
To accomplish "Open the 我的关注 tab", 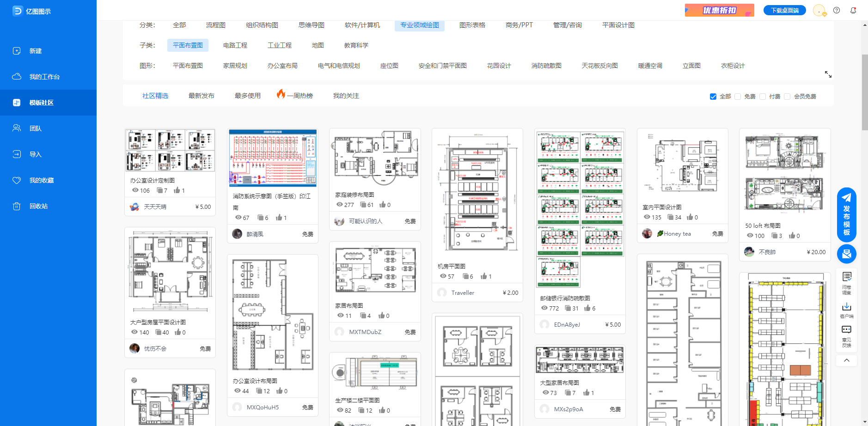I will pyautogui.click(x=346, y=96).
